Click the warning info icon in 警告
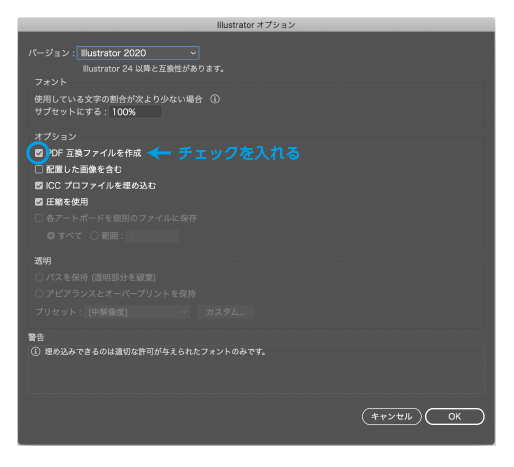 36,352
